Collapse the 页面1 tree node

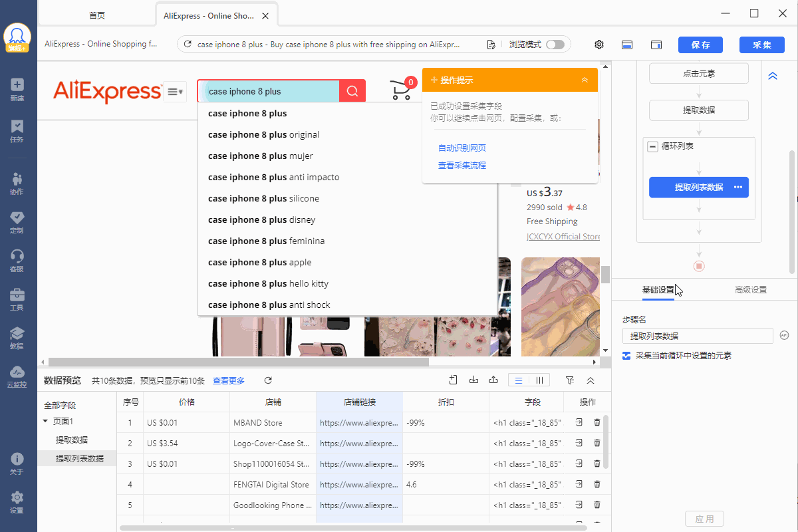click(45, 421)
